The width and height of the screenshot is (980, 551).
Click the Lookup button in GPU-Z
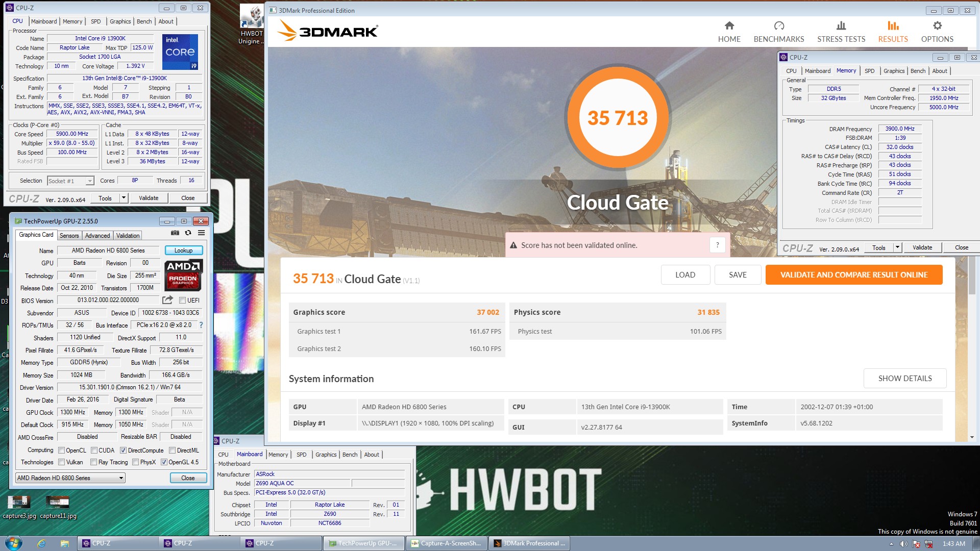tap(183, 250)
